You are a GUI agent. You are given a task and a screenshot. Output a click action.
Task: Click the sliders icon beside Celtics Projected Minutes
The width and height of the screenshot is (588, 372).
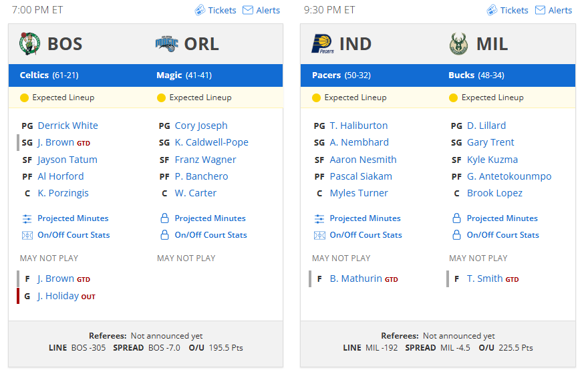(27, 218)
